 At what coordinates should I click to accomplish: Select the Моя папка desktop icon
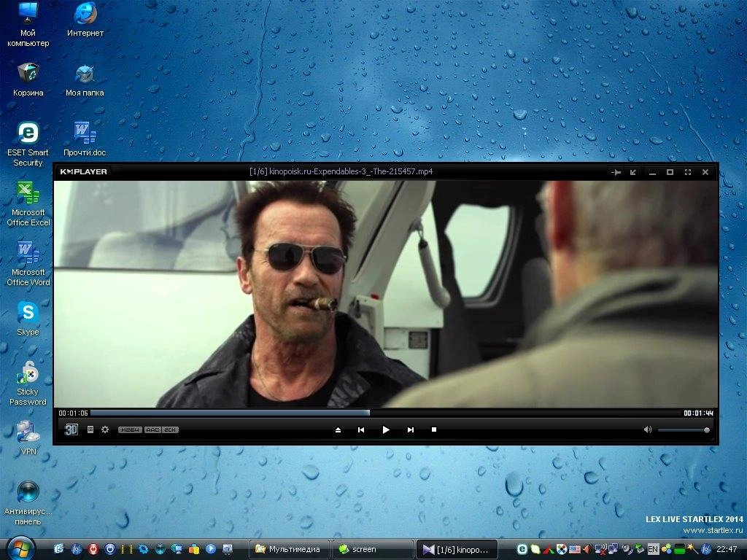pos(85,79)
